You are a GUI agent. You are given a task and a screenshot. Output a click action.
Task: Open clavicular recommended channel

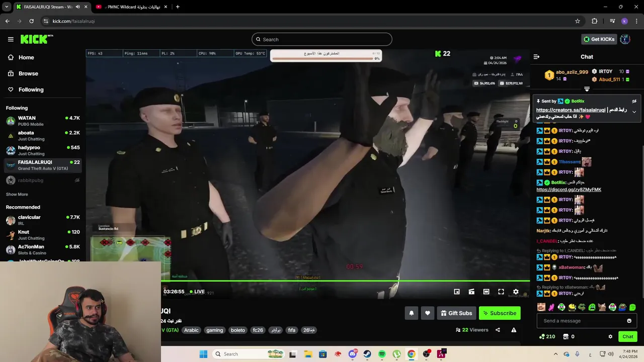pyautogui.click(x=43, y=220)
